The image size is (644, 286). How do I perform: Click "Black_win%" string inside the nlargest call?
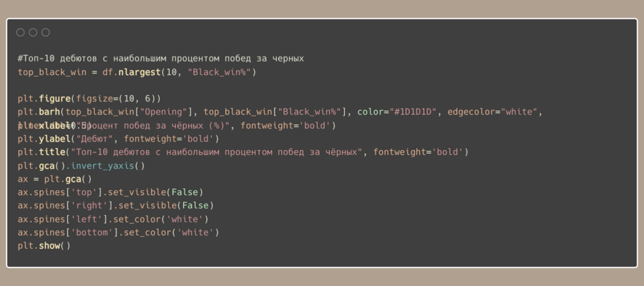(x=222, y=72)
